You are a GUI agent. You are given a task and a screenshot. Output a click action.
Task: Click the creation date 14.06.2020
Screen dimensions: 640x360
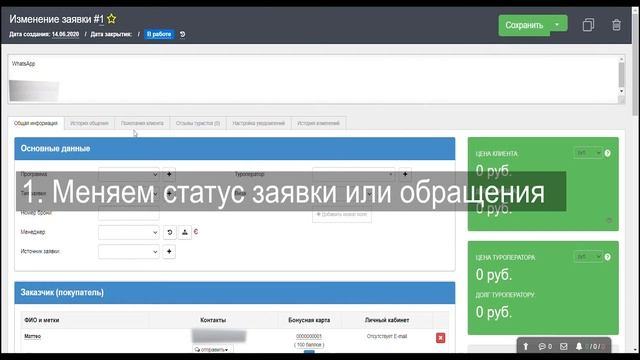pyautogui.click(x=65, y=34)
